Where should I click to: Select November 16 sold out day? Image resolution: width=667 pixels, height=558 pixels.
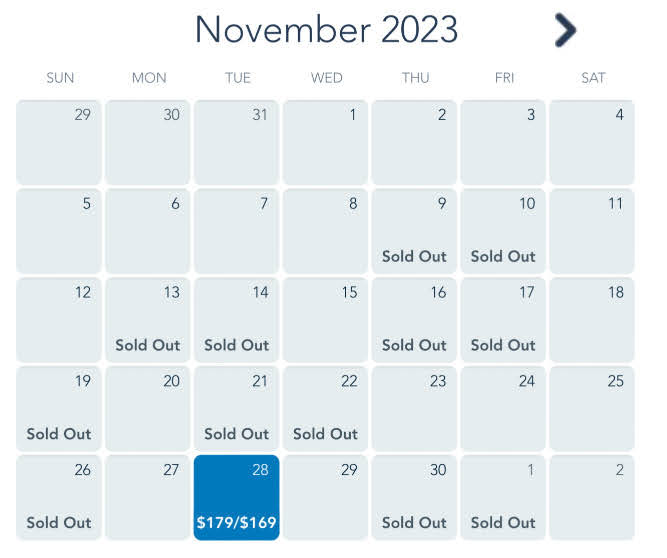(x=414, y=320)
